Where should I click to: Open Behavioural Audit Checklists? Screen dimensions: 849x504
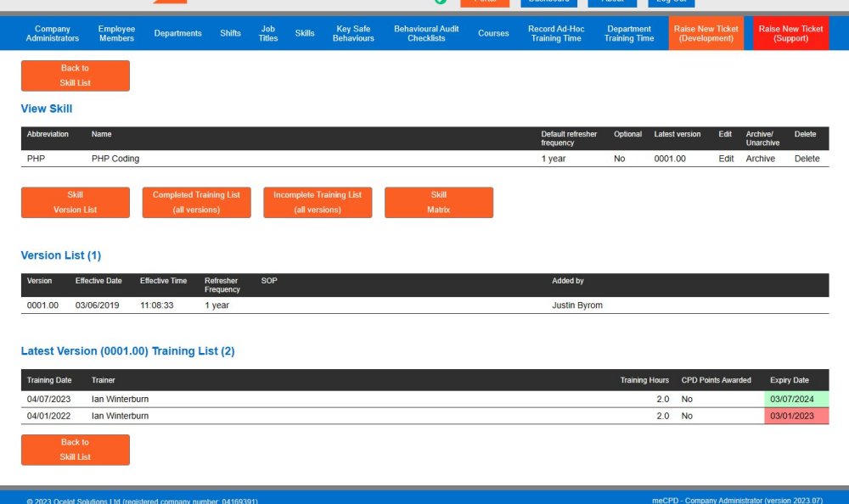[x=426, y=34]
